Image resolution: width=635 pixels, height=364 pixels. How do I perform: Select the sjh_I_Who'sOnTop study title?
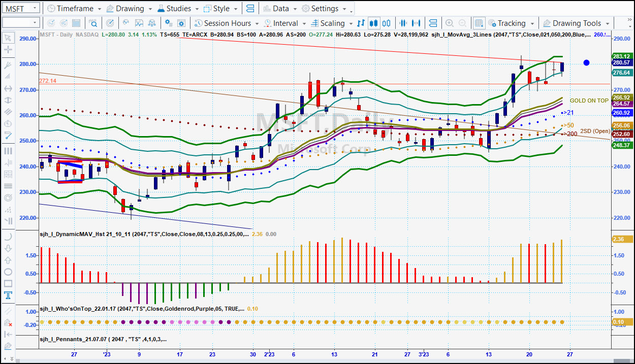click(142, 308)
